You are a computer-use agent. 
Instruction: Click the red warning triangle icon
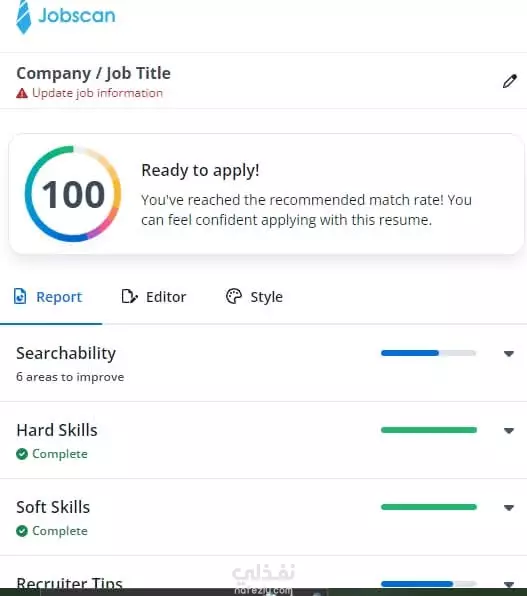click(22, 93)
